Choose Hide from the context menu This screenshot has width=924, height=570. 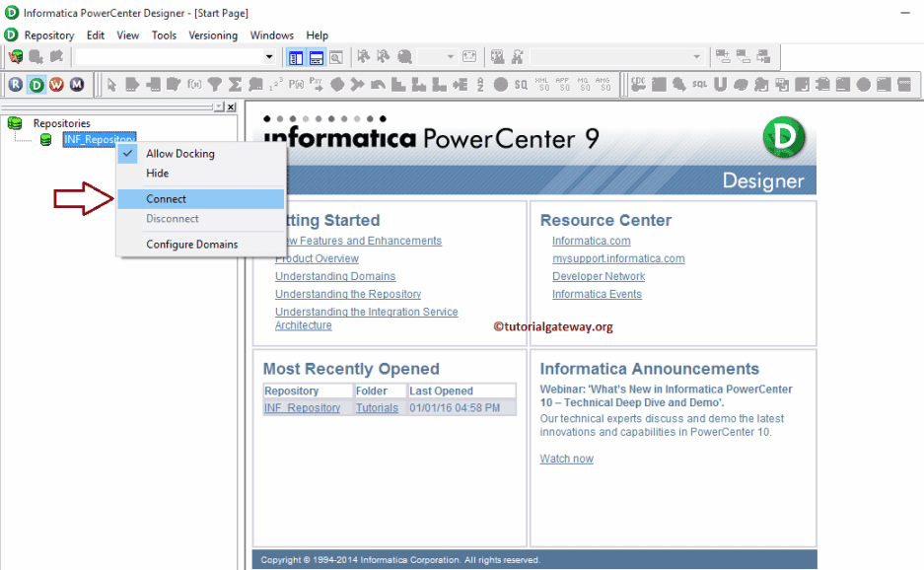(200, 174)
